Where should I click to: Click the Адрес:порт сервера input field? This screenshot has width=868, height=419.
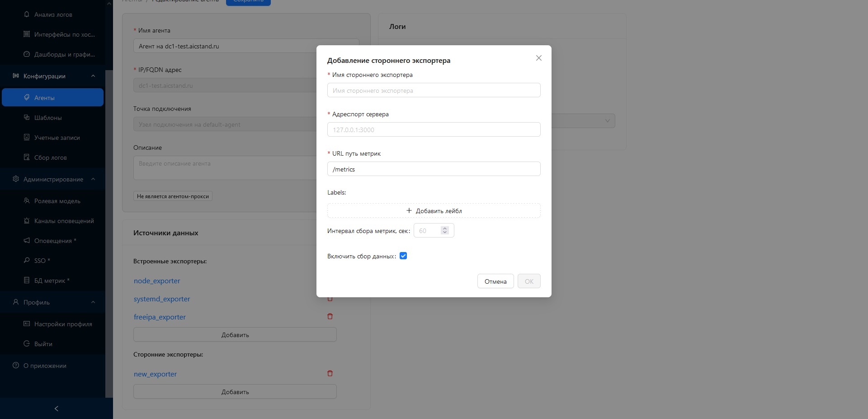pyautogui.click(x=434, y=129)
